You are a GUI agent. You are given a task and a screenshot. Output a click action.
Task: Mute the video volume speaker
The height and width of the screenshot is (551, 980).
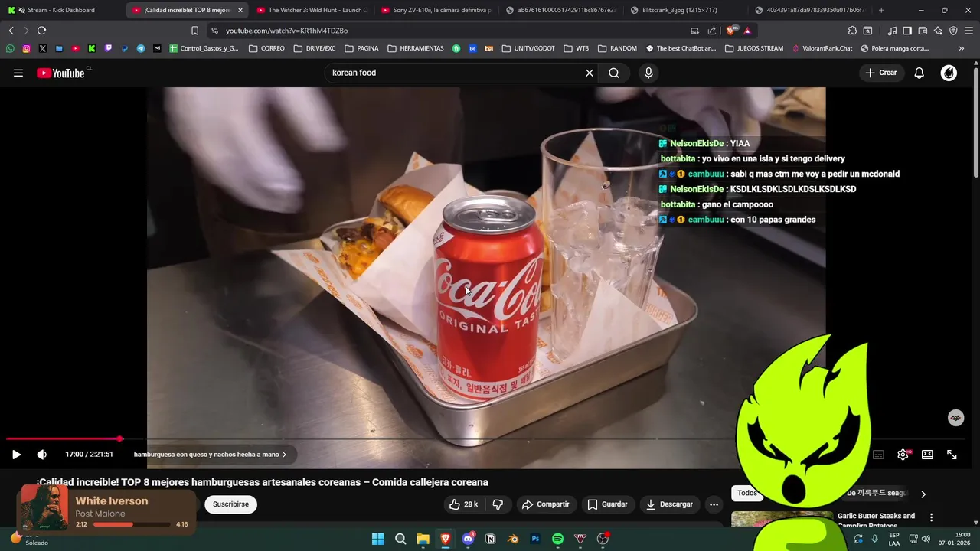click(x=42, y=455)
